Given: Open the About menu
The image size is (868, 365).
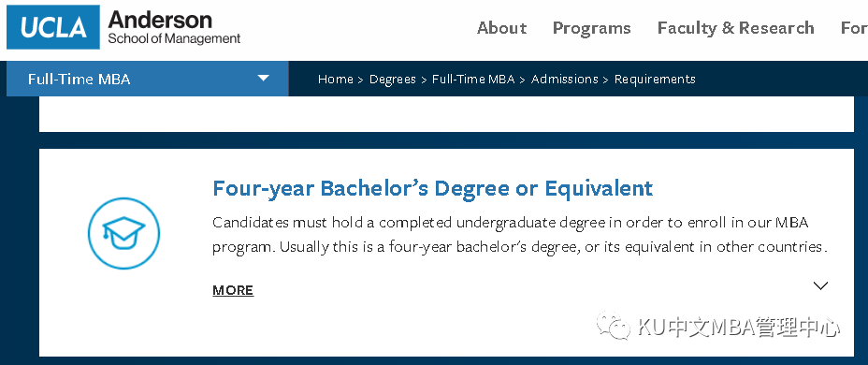Looking at the screenshot, I should (x=501, y=28).
